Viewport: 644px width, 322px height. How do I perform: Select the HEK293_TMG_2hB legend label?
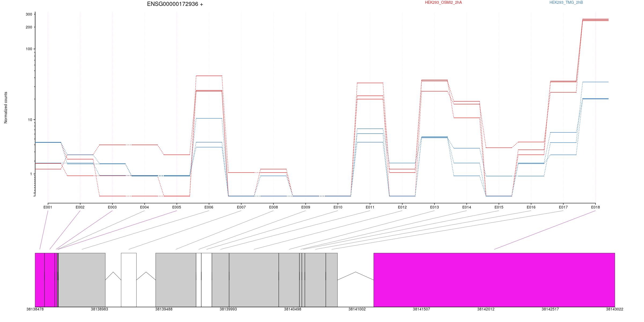(x=566, y=2)
